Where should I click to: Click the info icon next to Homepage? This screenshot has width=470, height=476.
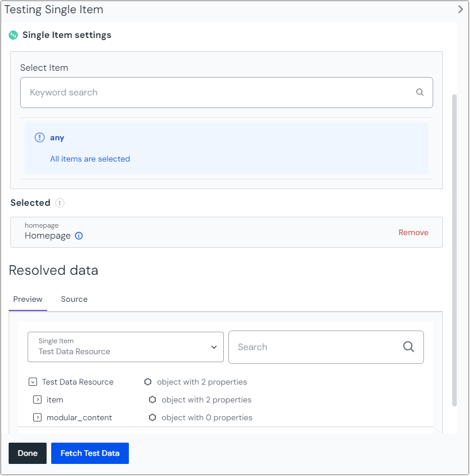pyautogui.click(x=79, y=236)
